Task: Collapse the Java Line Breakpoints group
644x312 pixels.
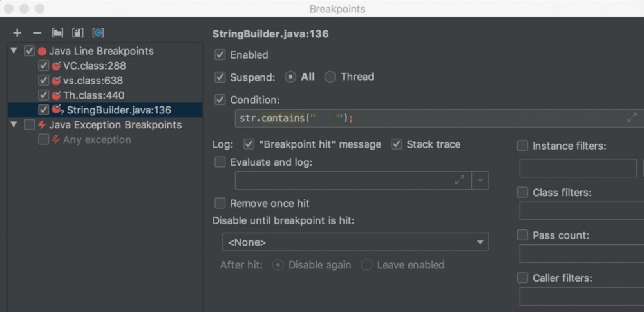Action: click(14, 51)
